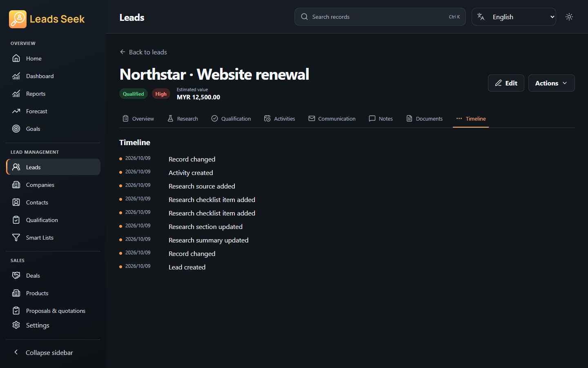Click the MYR 12,500.00 estimated value
This screenshot has width=588, height=368.
198,97
